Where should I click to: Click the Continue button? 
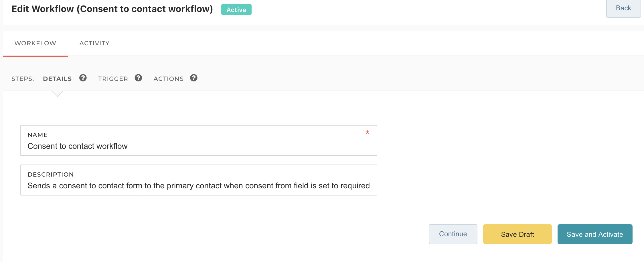tap(453, 234)
